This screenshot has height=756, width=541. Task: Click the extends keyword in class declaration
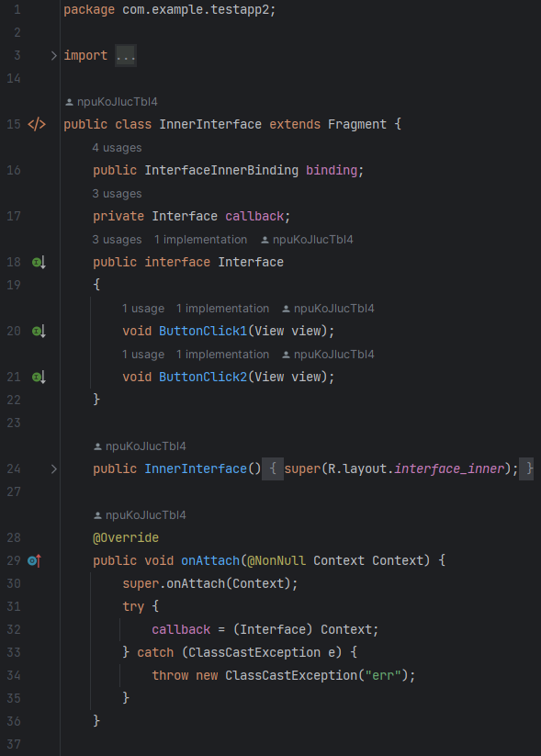[x=295, y=124]
